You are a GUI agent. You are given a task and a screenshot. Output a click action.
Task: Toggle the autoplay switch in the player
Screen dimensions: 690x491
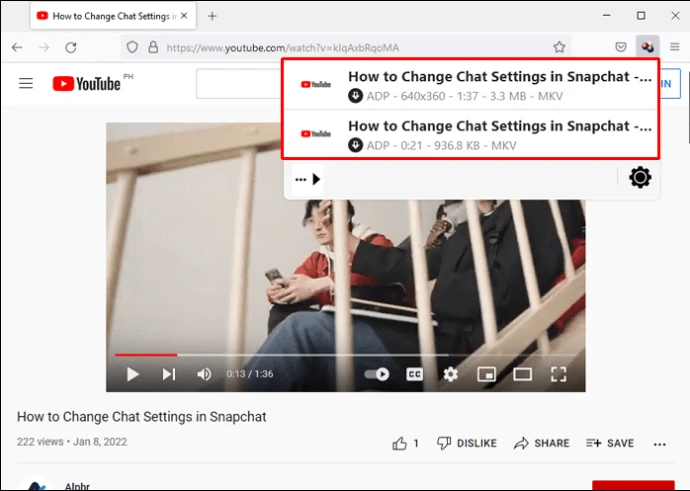(377, 374)
